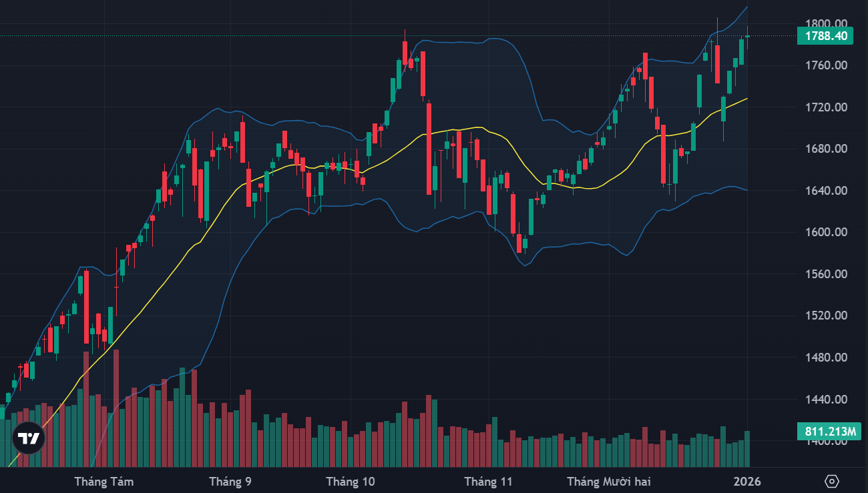Screen dimensions: 868x493
Task: Select the Tháng Tám time axis label
Action: tap(104, 481)
